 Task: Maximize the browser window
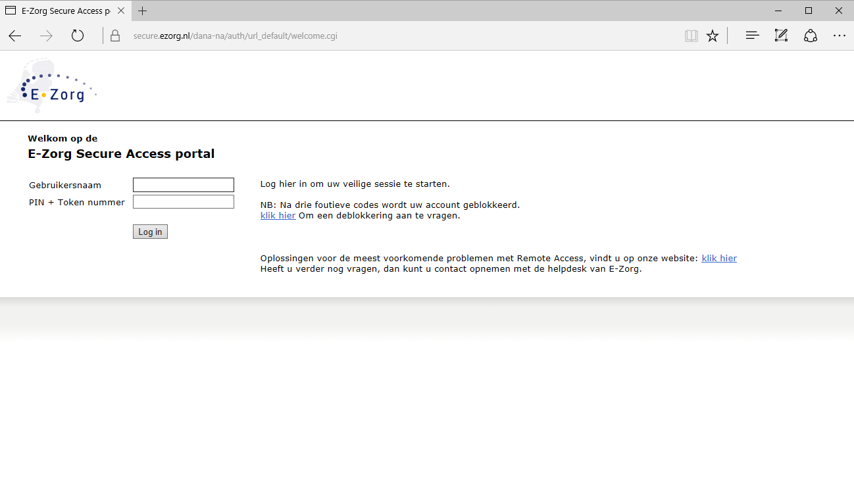point(809,11)
